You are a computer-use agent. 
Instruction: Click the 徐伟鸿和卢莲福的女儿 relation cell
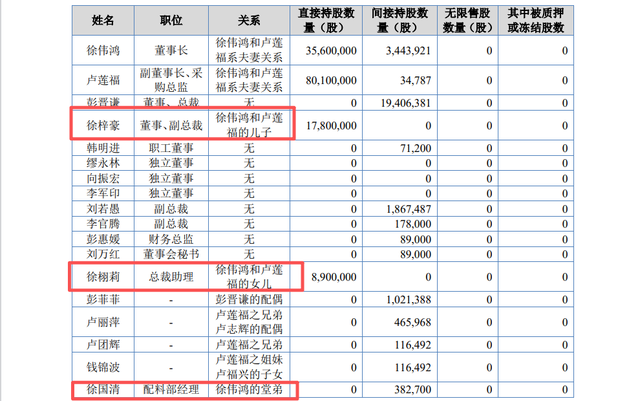click(249, 277)
